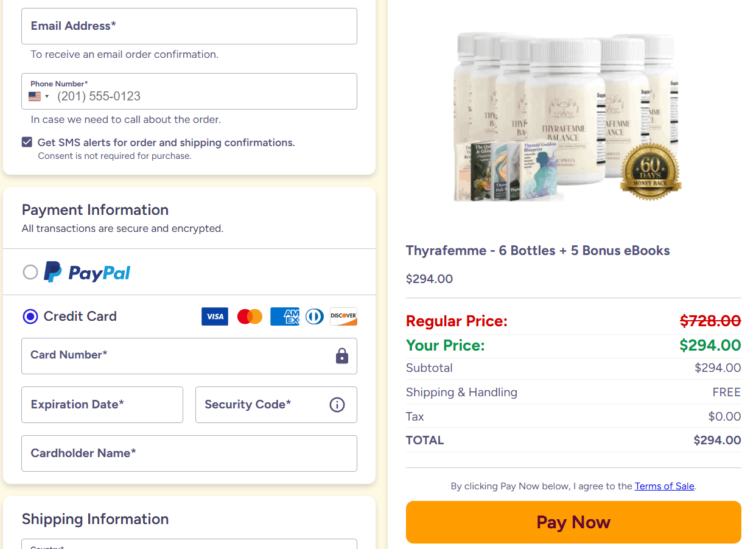Click the Mastercard logo icon

pyautogui.click(x=250, y=316)
